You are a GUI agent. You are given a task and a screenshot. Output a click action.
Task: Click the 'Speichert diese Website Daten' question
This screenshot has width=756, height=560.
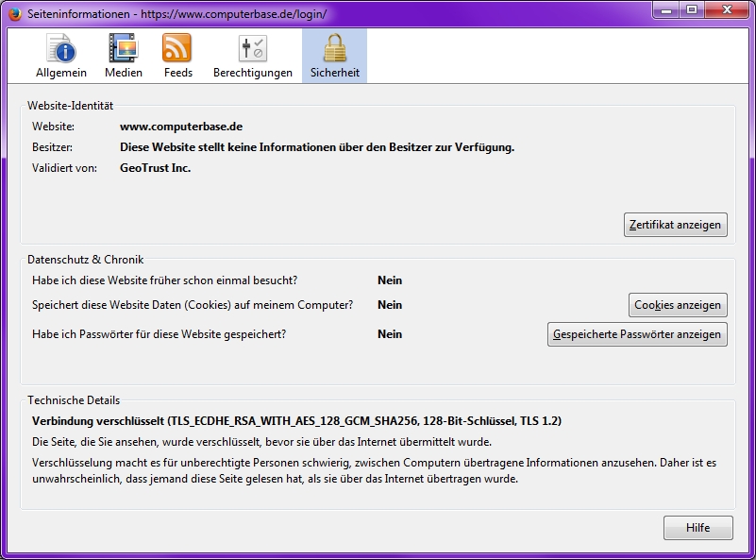[193, 305]
